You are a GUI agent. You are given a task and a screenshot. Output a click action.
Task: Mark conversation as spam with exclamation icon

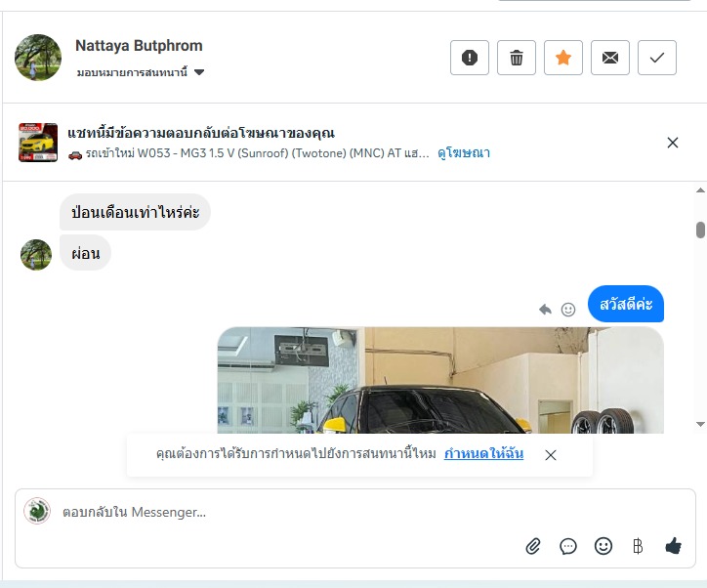click(470, 58)
